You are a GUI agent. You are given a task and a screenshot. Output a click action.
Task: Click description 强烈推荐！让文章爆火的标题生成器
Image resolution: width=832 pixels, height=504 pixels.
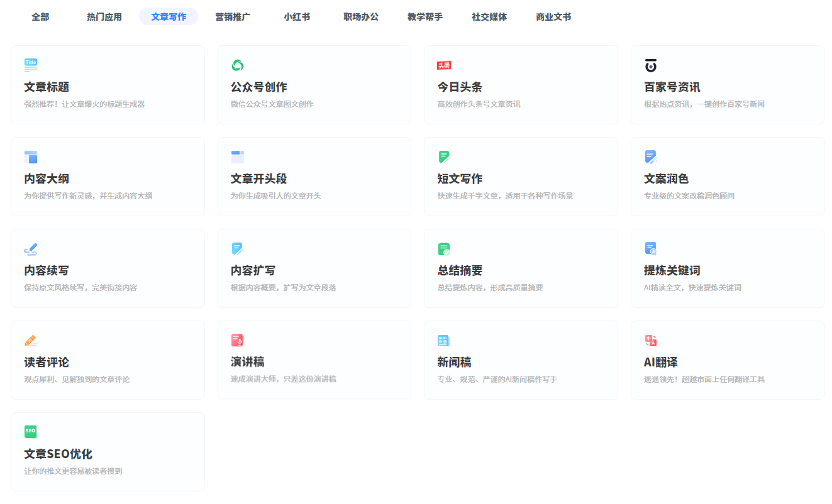pos(84,104)
